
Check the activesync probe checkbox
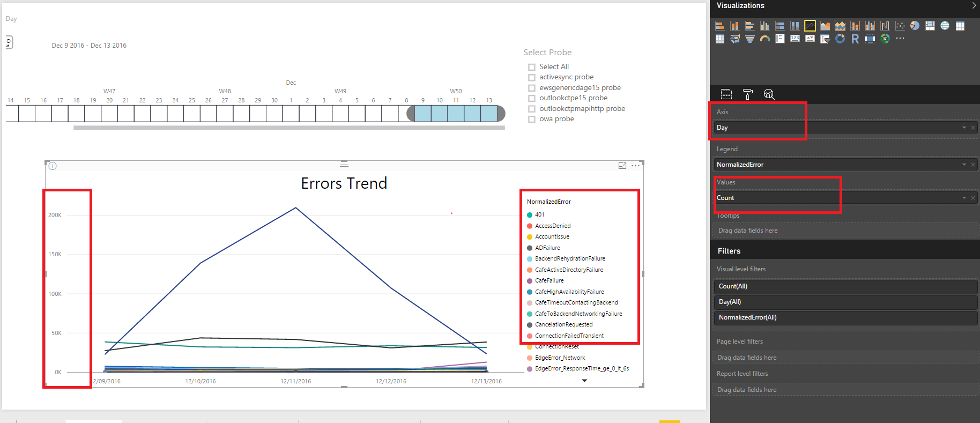pyautogui.click(x=532, y=77)
